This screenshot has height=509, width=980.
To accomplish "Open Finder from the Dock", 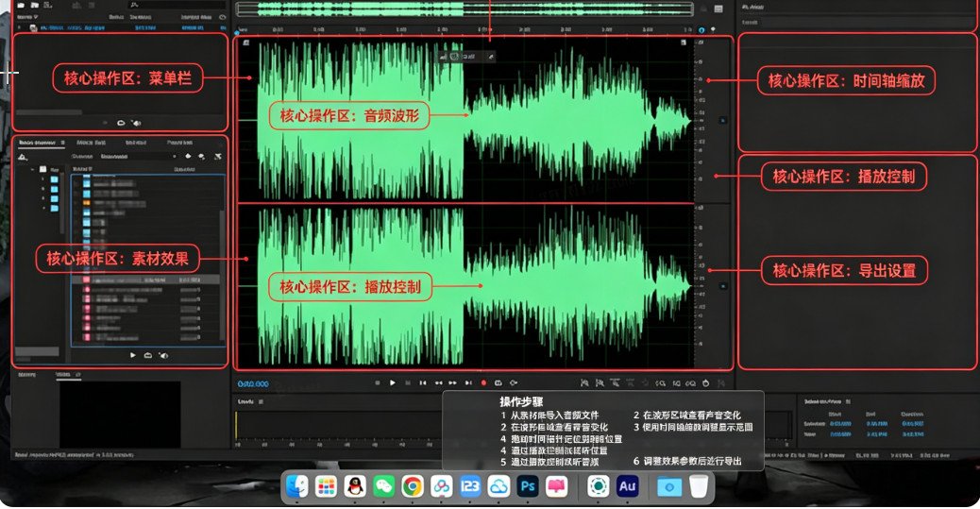I will (297, 485).
